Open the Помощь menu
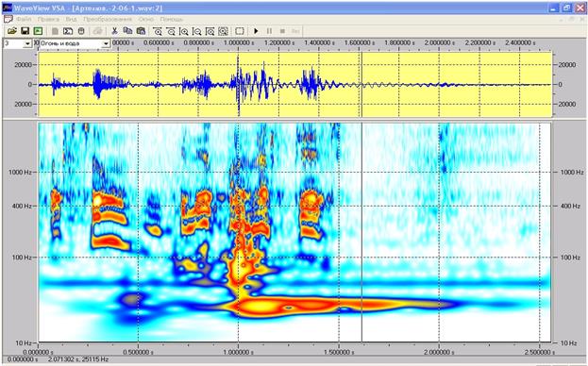 (172, 19)
